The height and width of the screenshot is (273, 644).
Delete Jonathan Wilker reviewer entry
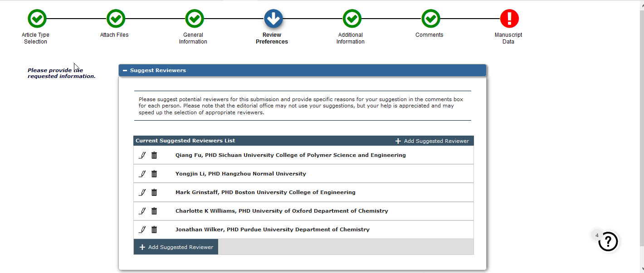[154, 229]
